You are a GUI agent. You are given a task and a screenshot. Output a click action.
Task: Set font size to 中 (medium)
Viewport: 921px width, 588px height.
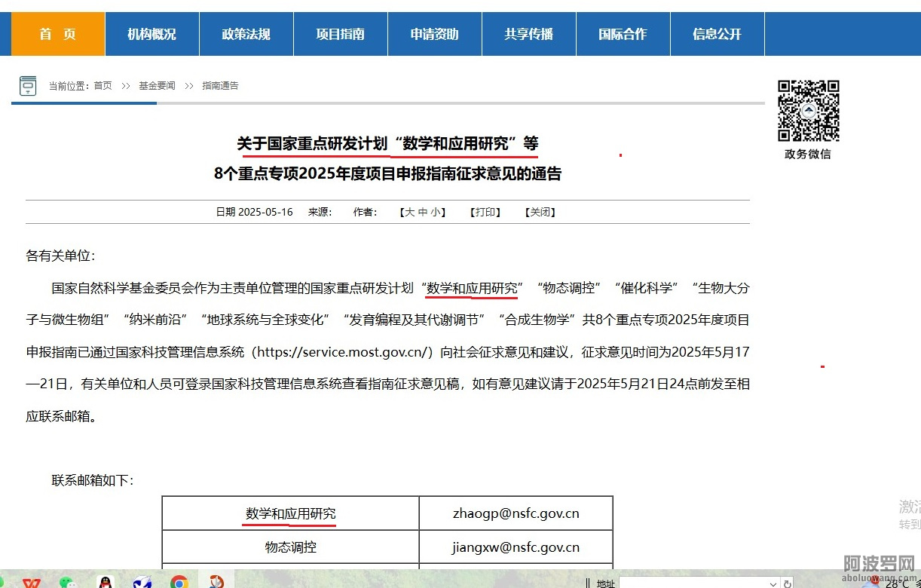point(423,213)
